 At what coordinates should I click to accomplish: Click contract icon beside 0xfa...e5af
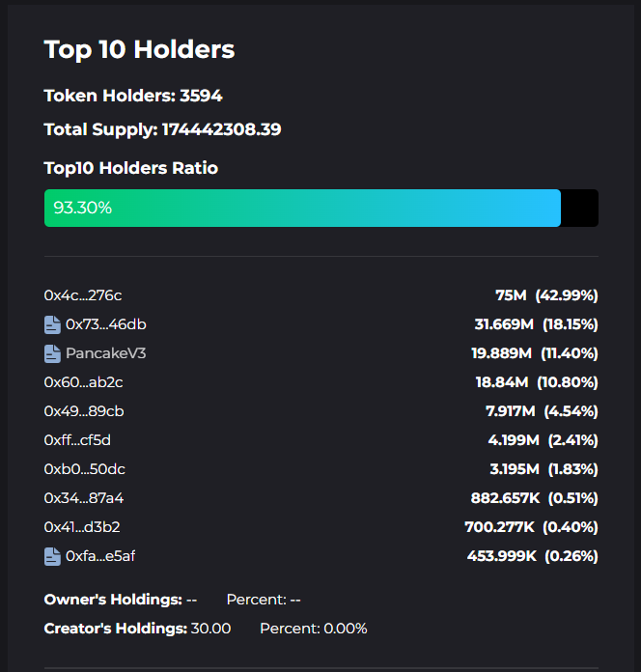pyautogui.click(x=52, y=556)
